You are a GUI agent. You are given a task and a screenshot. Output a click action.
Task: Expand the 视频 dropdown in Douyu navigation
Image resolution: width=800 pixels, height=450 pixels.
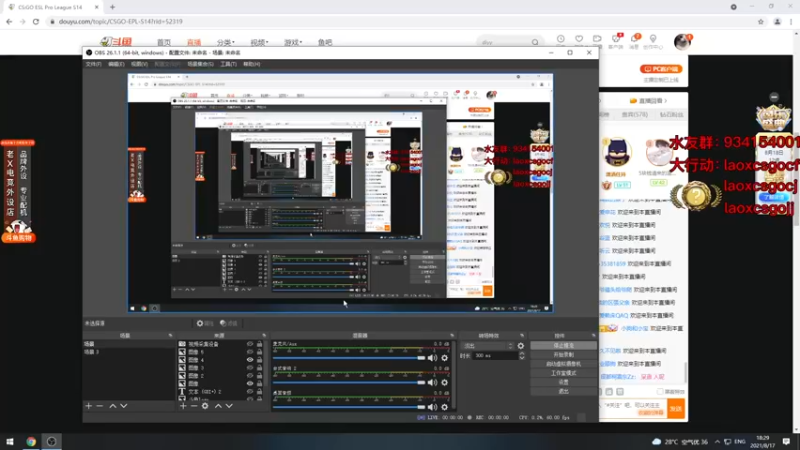click(259, 42)
